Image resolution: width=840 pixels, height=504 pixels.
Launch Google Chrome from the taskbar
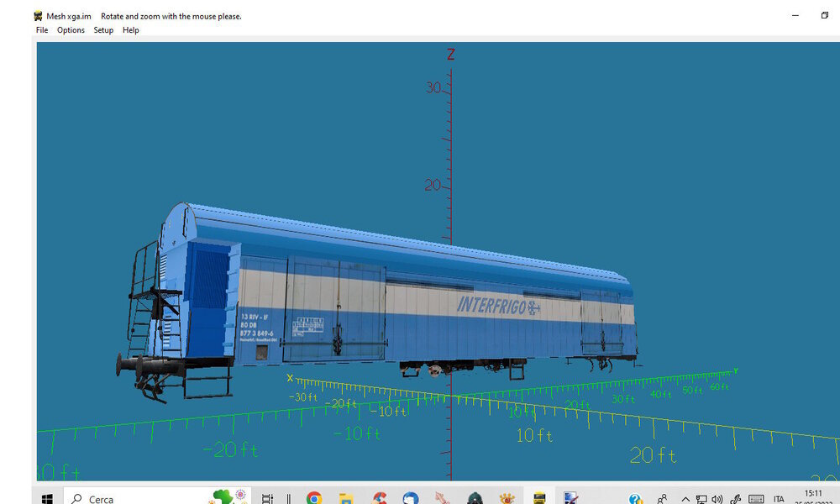click(x=314, y=499)
